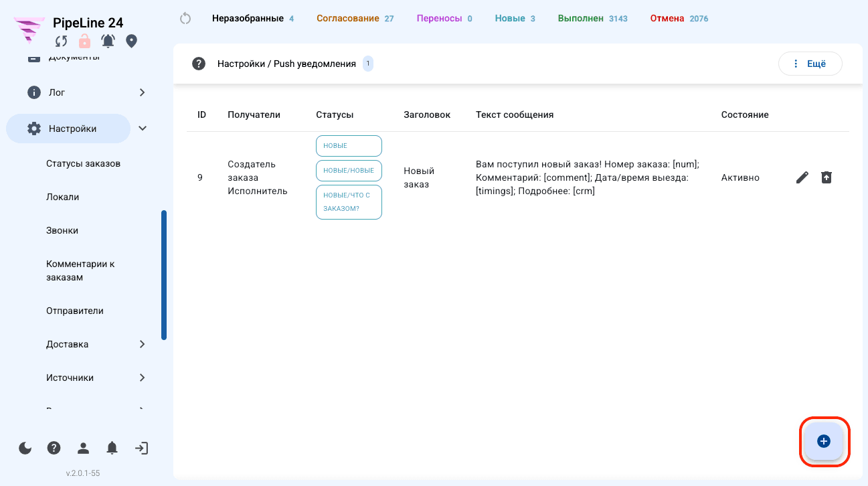868x486 pixels.
Task: Open Локали settings page
Action: pyautogui.click(x=63, y=197)
